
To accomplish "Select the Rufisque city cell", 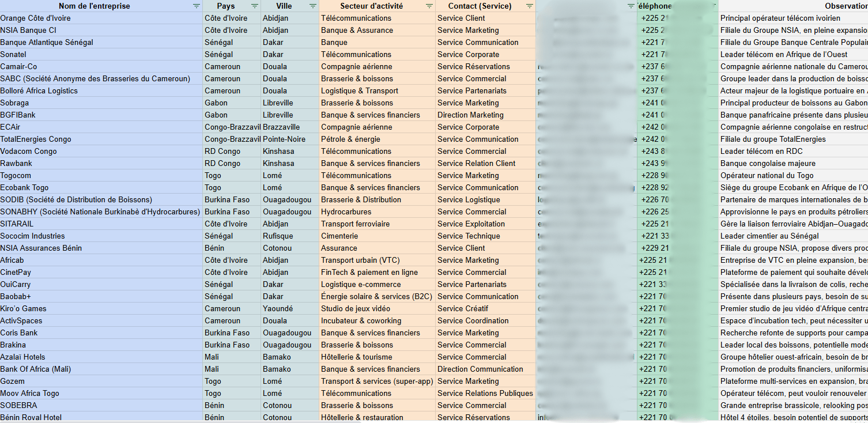I will click(x=278, y=236).
